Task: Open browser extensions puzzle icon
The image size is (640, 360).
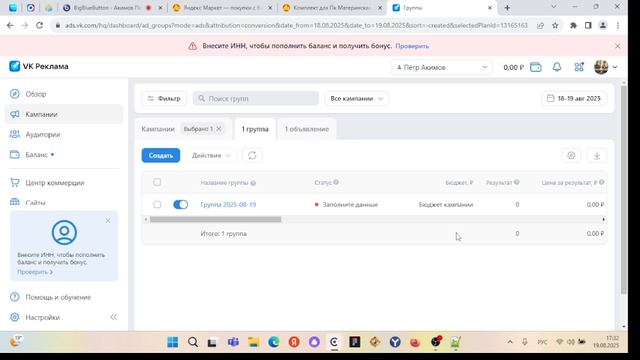Action: tap(573, 25)
